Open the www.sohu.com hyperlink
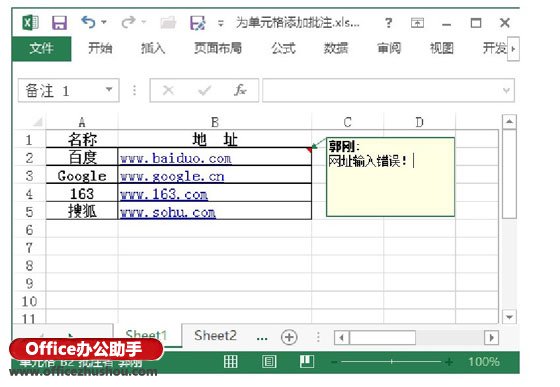Image resolution: width=560 pixels, height=387 pixels. [x=168, y=212]
